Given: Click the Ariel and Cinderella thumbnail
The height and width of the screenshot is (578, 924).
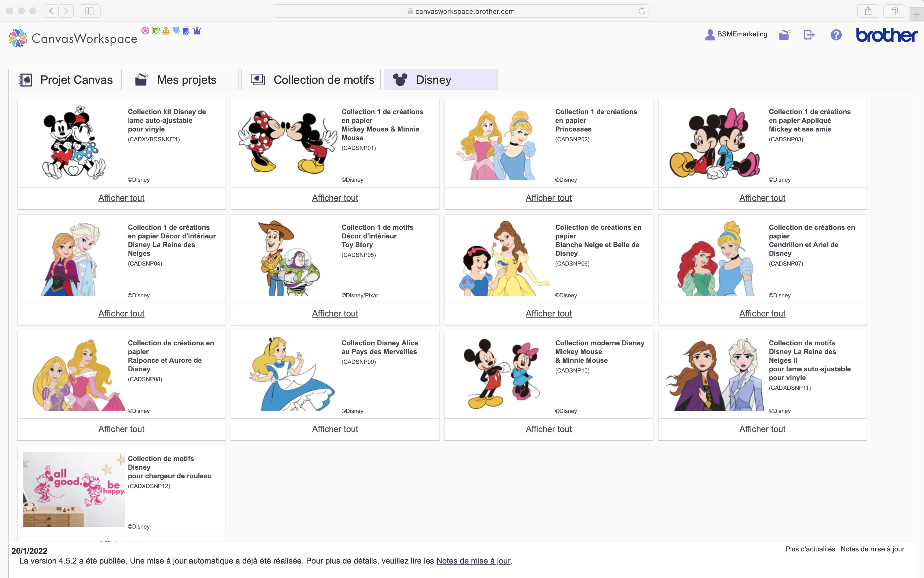Looking at the screenshot, I should pos(715,258).
